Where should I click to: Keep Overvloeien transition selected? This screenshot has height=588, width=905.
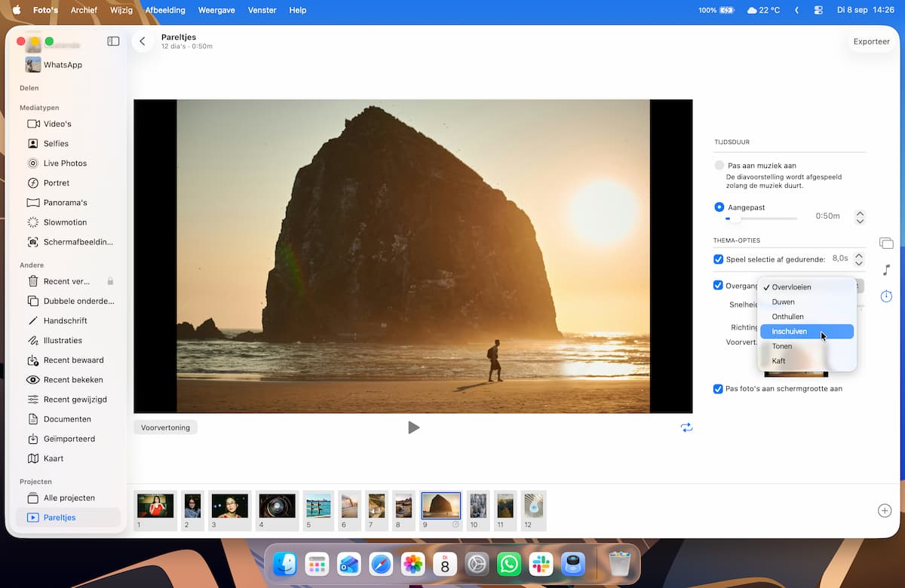(807, 287)
